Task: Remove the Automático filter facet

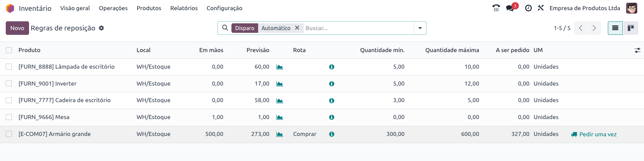Action: pyautogui.click(x=297, y=28)
